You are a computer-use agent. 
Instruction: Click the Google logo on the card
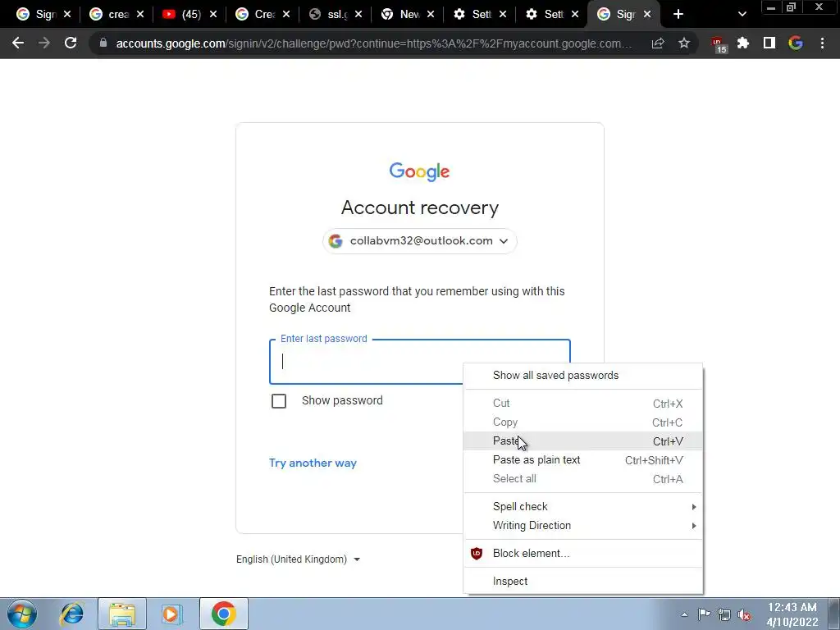click(x=419, y=172)
